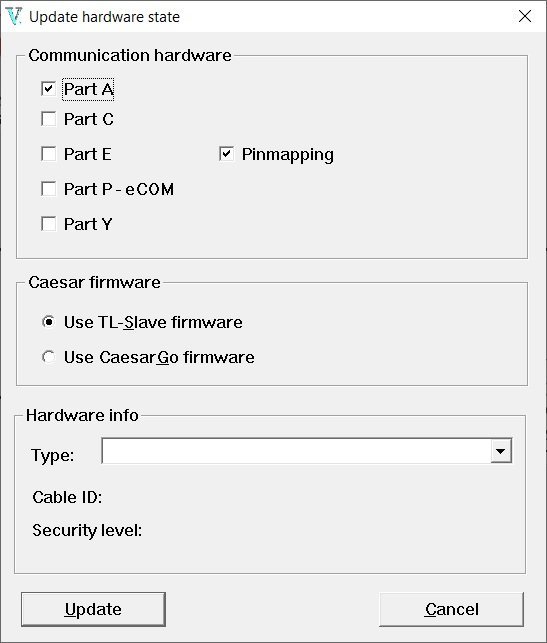Uncheck the Part A checkbox
The height and width of the screenshot is (643, 547).
point(48,89)
